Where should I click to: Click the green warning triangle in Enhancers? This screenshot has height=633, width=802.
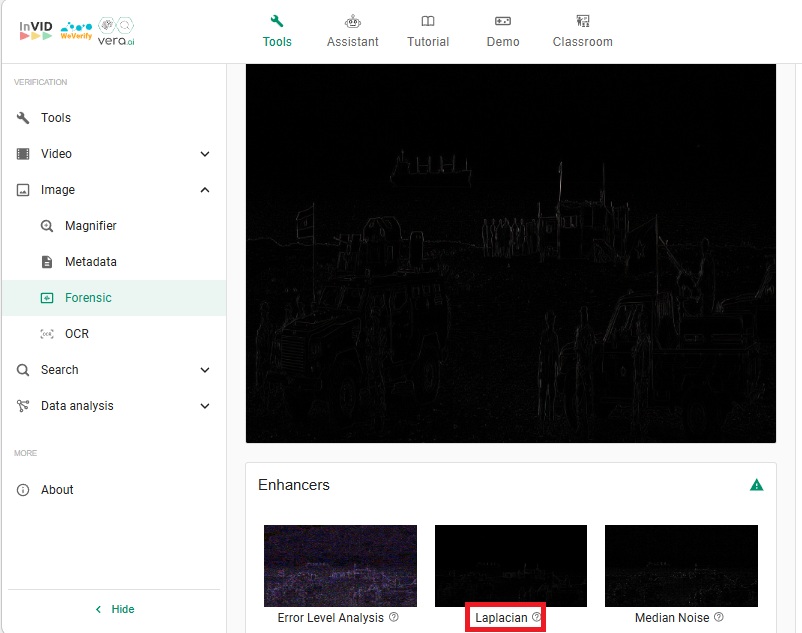[x=757, y=485]
